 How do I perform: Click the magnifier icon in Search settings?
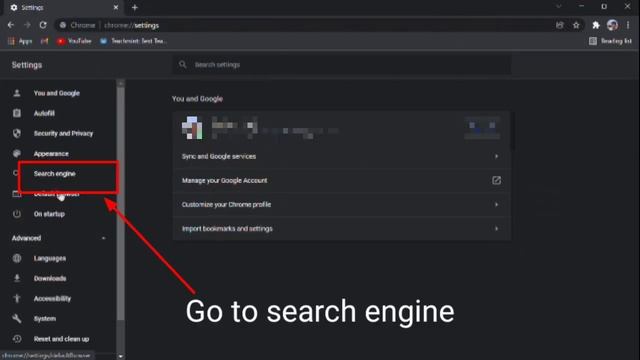[x=182, y=64]
